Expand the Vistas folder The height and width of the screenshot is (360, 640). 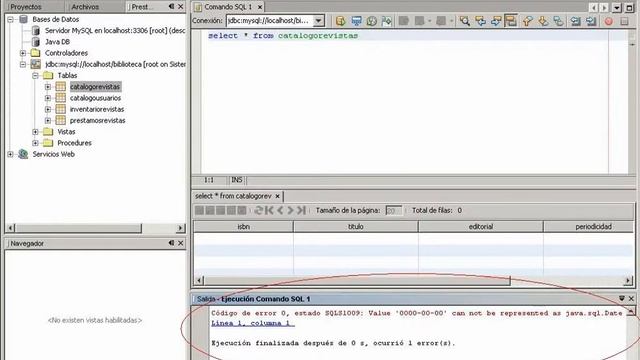pyautogui.click(x=36, y=131)
